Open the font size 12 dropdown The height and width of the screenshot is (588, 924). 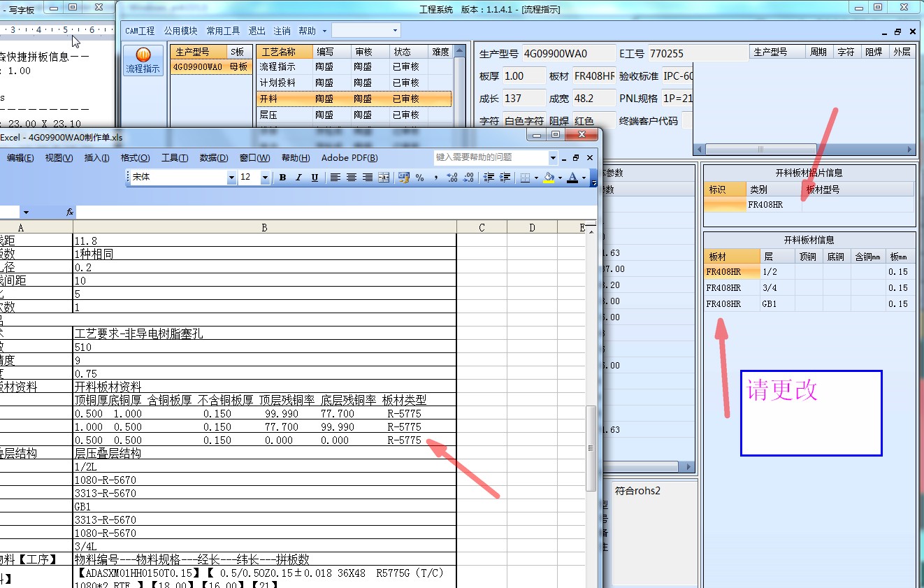265,178
